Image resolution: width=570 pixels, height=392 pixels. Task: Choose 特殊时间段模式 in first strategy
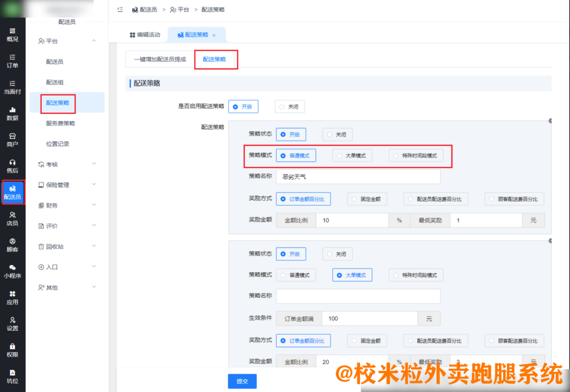point(416,156)
